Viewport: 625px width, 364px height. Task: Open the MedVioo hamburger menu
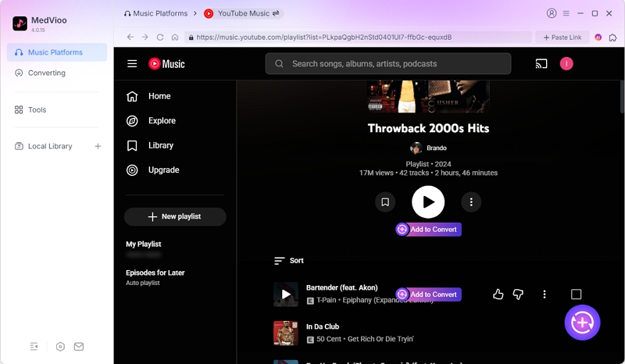pos(566,13)
